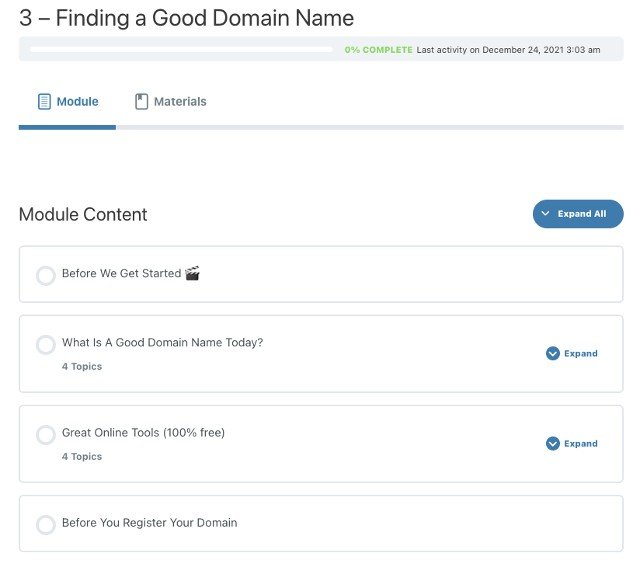Expand all module content sections
640x562 pixels.
click(x=578, y=214)
